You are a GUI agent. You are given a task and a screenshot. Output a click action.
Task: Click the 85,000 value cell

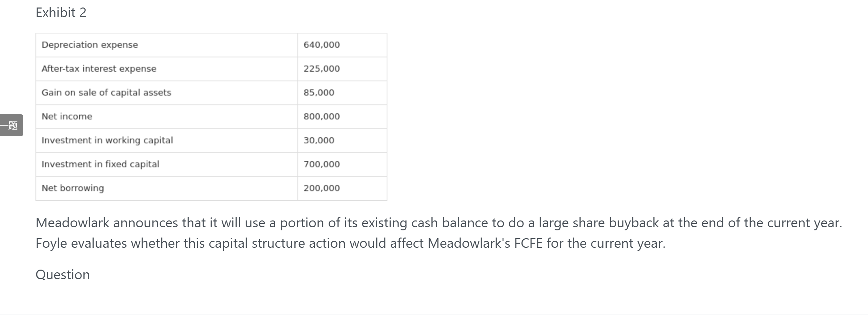coord(342,93)
